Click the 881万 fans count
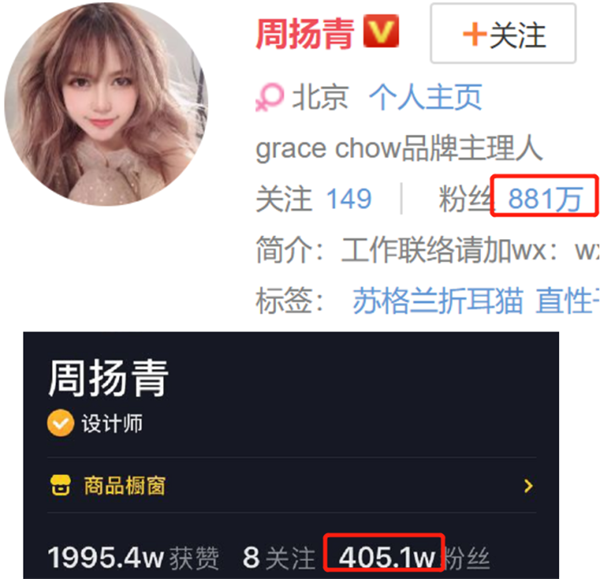Image resolution: width=600 pixels, height=579 pixels. click(x=545, y=199)
